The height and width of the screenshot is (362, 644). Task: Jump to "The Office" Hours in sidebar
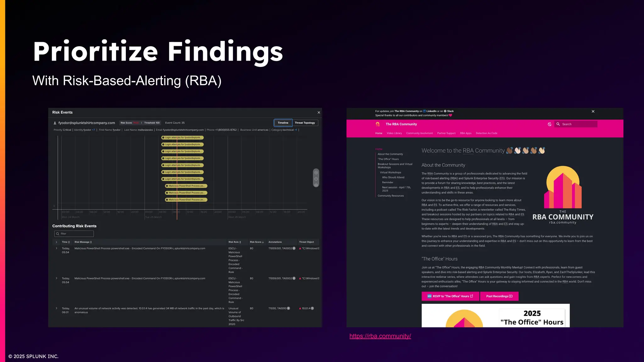tap(388, 159)
